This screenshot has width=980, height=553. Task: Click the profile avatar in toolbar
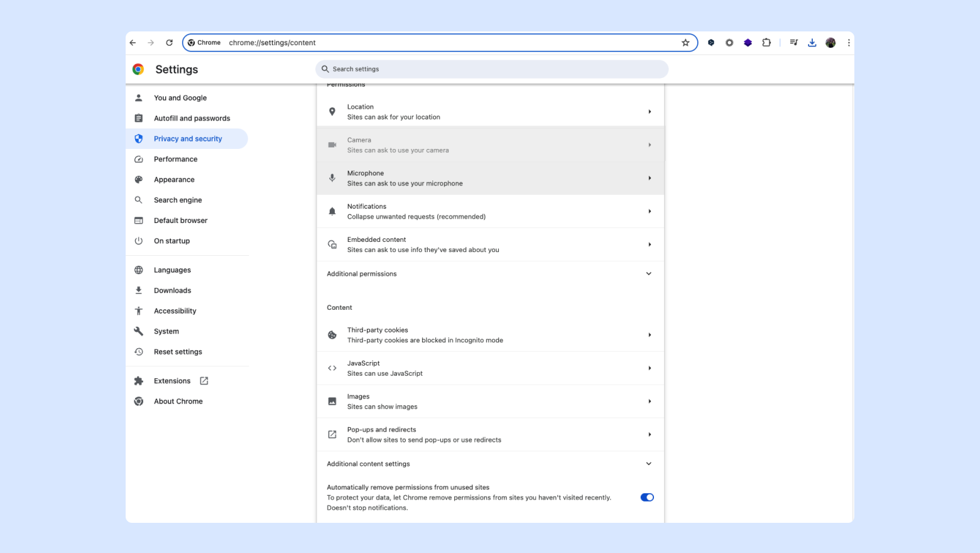coord(830,43)
